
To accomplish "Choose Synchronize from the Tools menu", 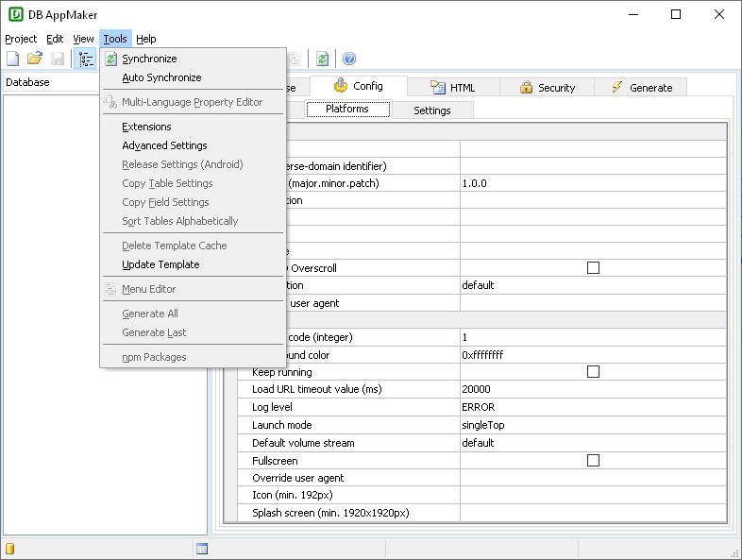I will [x=149, y=59].
